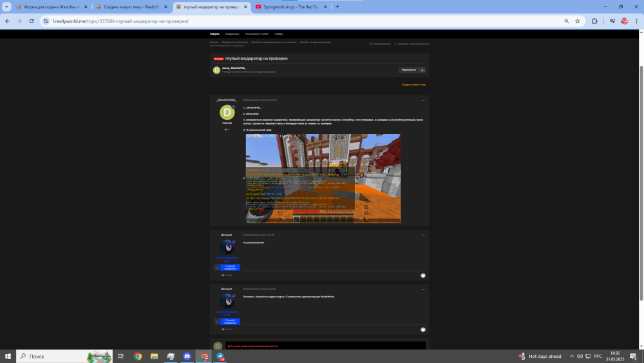Open 'Жалобы на администрацию и на игроков' breadcrumb
The image size is (644, 363).
[x=274, y=43]
